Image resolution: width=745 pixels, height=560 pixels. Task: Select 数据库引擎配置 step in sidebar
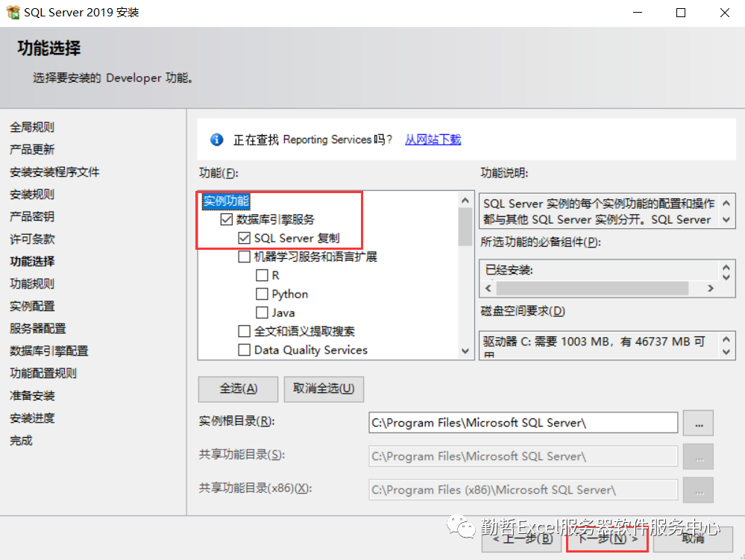coord(49,350)
